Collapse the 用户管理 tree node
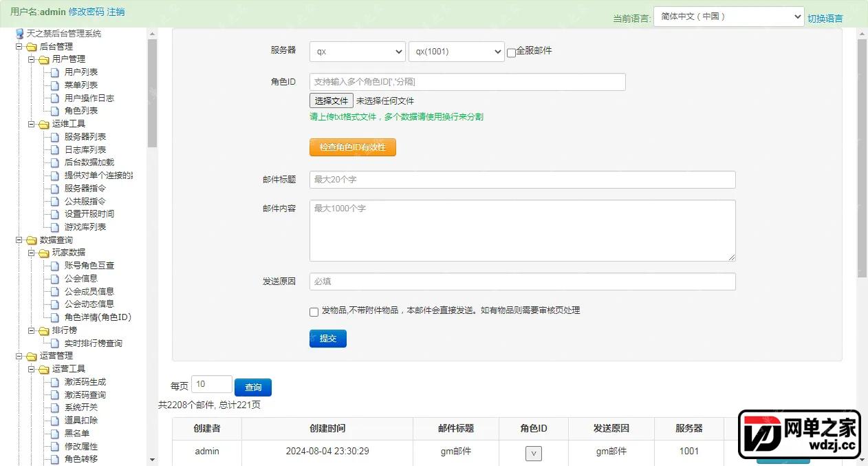868x466 pixels. 32,59
